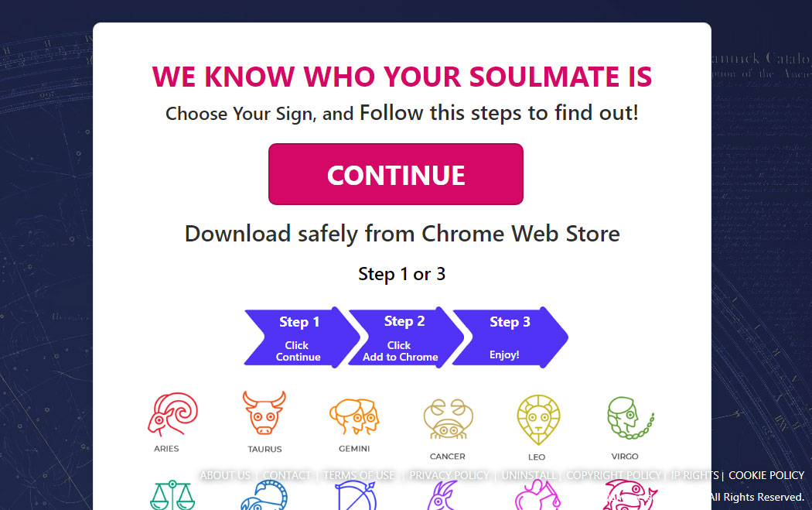Pick the Gemini twins sign

click(354, 417)
